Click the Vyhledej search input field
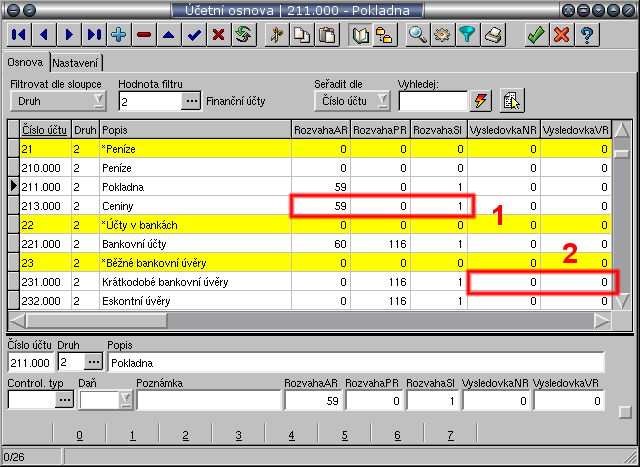640x467 pixels. (432, 100)
